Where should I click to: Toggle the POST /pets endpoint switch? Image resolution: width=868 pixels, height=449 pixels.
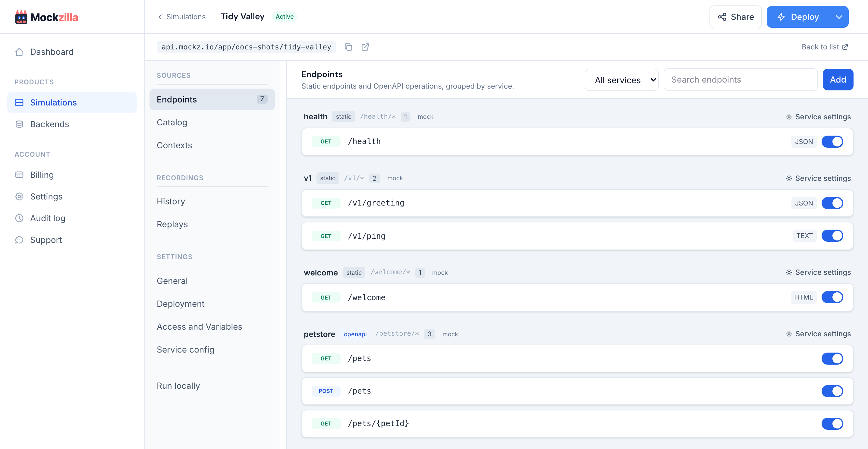(832, 391)
